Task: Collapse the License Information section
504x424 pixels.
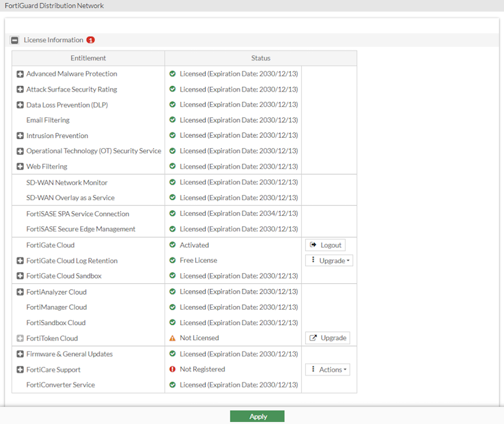Action: pyautogui.click(x=15, y=40)
